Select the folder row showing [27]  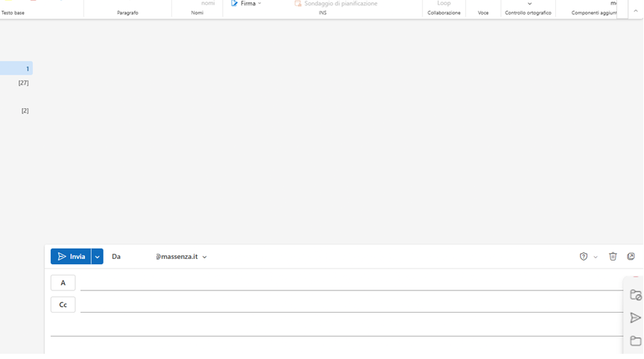pyautogui.click(x=16, y=83)
